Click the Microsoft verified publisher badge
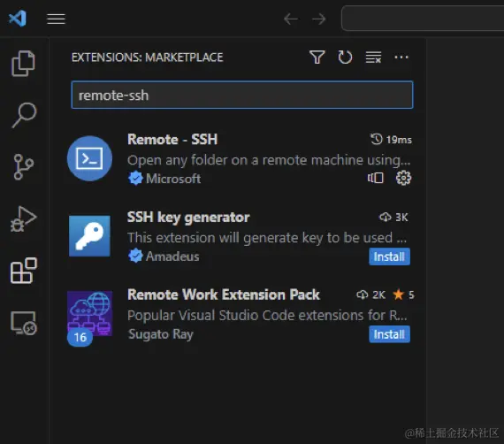 coord(135,179)
